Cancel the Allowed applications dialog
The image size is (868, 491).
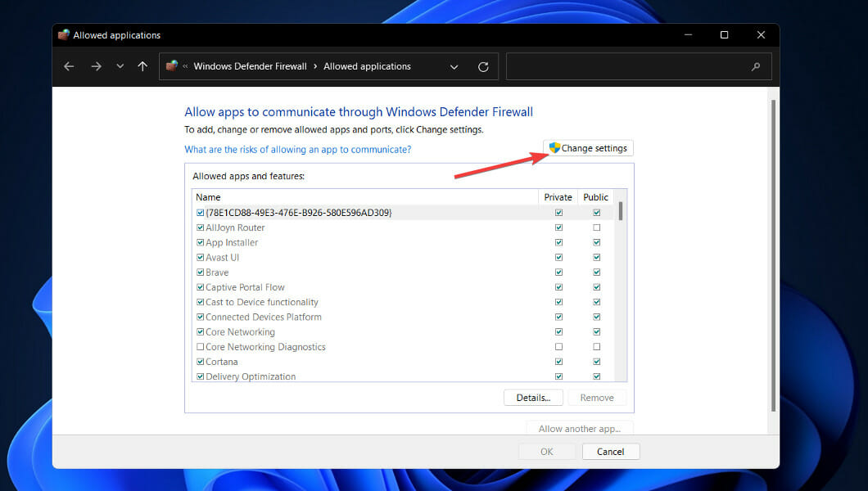point(611,452)
